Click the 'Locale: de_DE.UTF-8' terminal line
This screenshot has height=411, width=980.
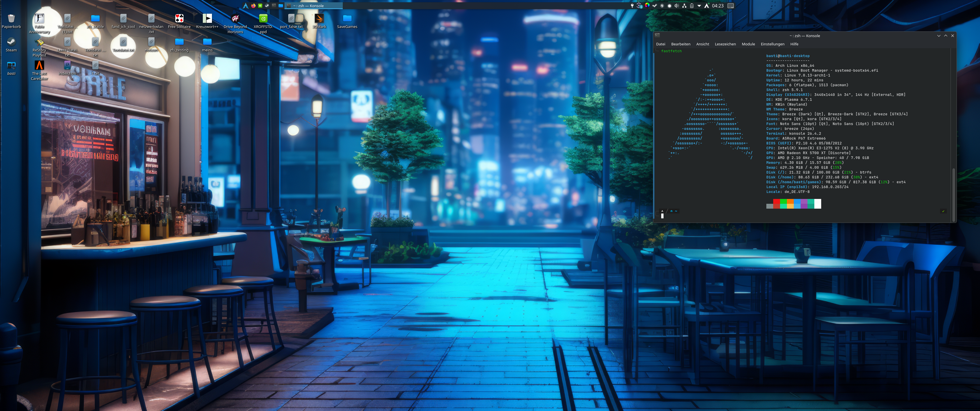(x=788, y=192)
